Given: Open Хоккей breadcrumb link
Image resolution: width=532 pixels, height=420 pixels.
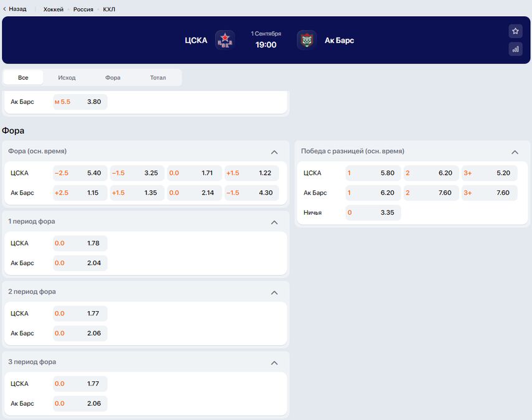Looking at the screenshot, I should pyautogui.click(x=54, y=9).
